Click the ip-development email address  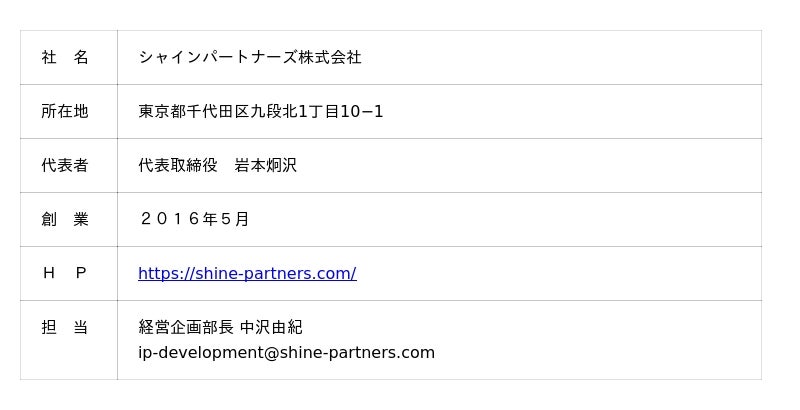[x=286, y=352]
